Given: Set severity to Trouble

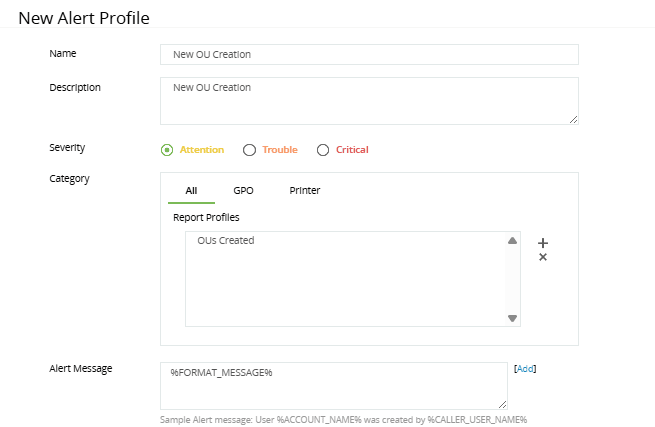Looking at the screenshot, I should pos(249,150).
